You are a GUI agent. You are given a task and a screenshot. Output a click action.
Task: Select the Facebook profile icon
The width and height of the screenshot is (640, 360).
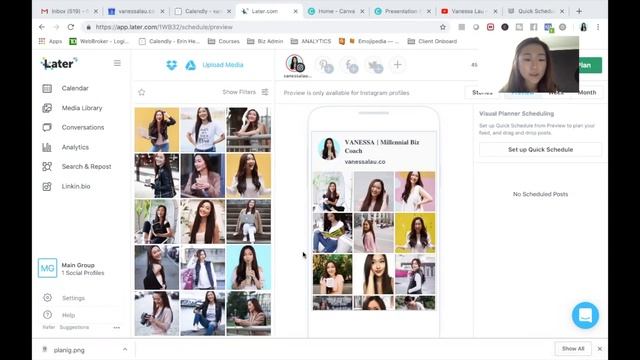tap(350, 65)
